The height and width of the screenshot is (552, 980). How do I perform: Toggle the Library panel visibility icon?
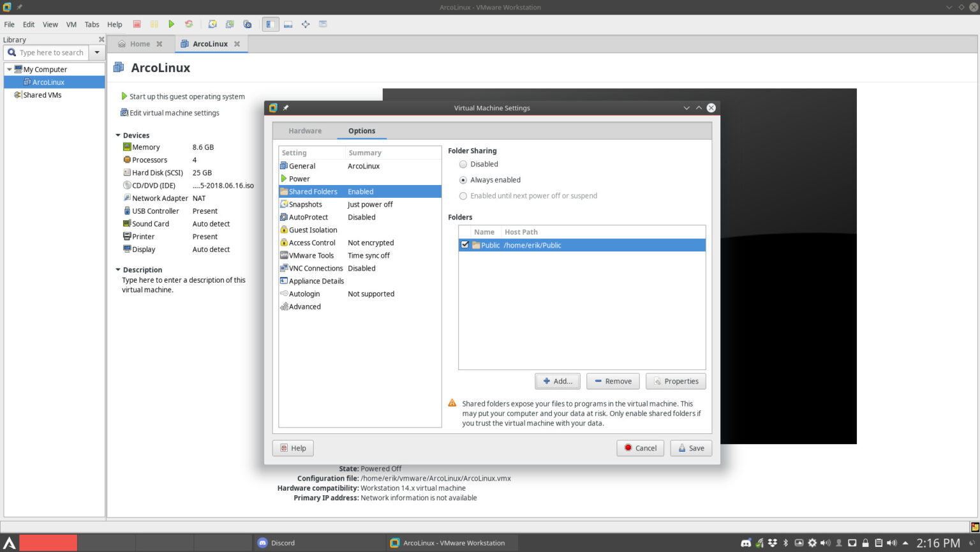point(270,24)
